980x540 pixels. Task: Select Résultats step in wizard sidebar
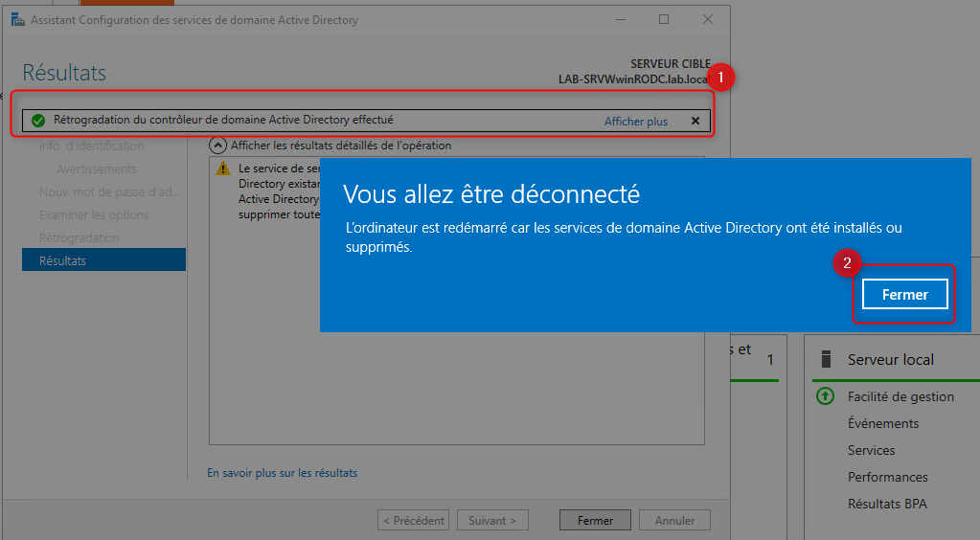coord(103,260)
